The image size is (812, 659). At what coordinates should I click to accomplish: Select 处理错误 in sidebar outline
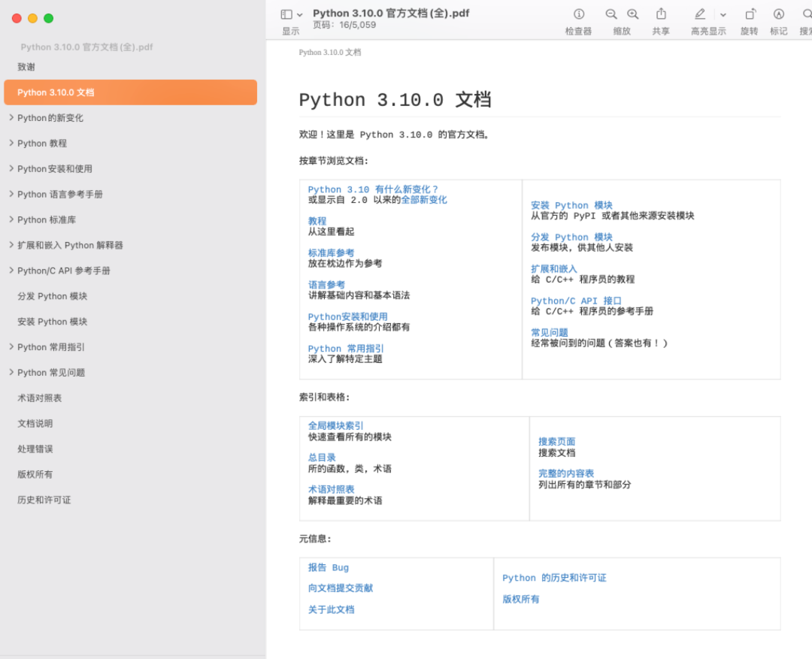coord(35,449)
